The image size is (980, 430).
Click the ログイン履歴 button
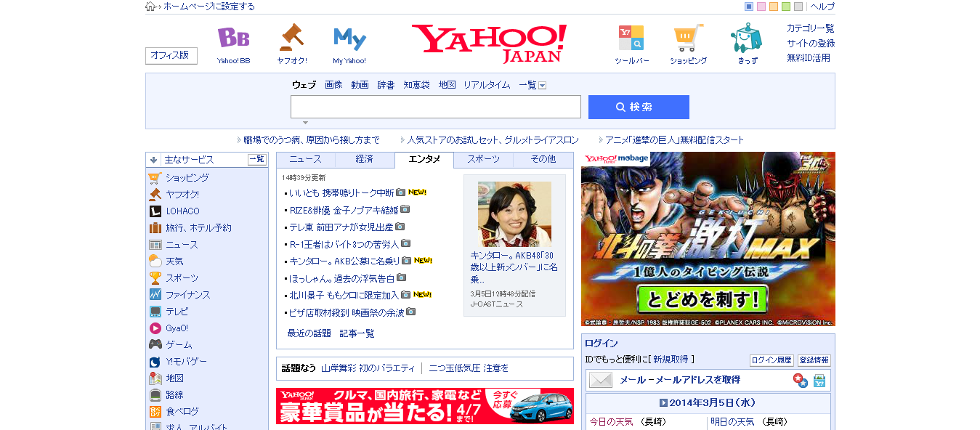tap(772, 360)
